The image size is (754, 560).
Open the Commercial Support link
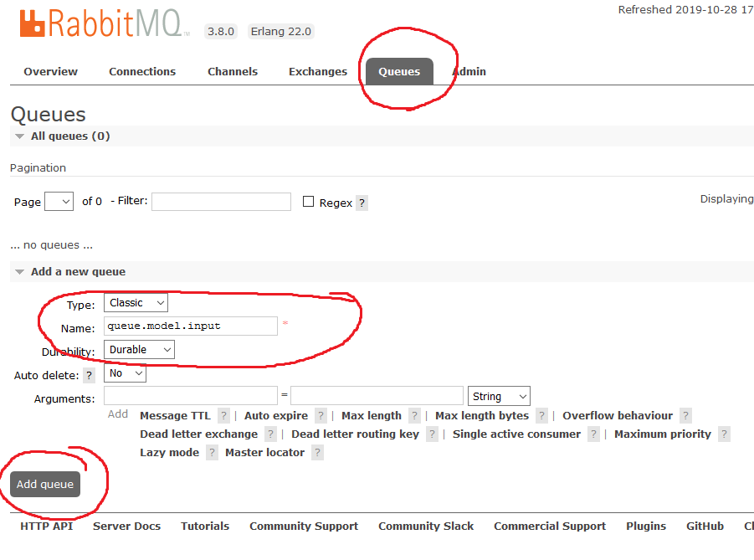click(x=550, y=527)
